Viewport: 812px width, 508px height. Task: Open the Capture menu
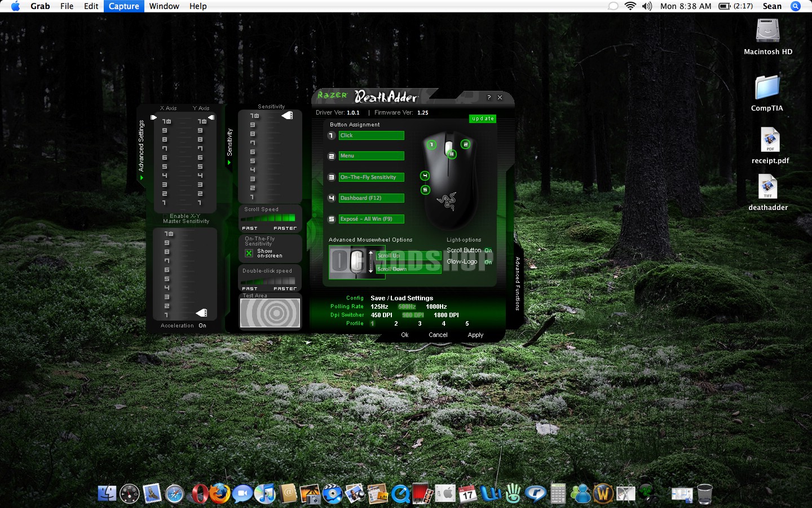tap(124, 6)
